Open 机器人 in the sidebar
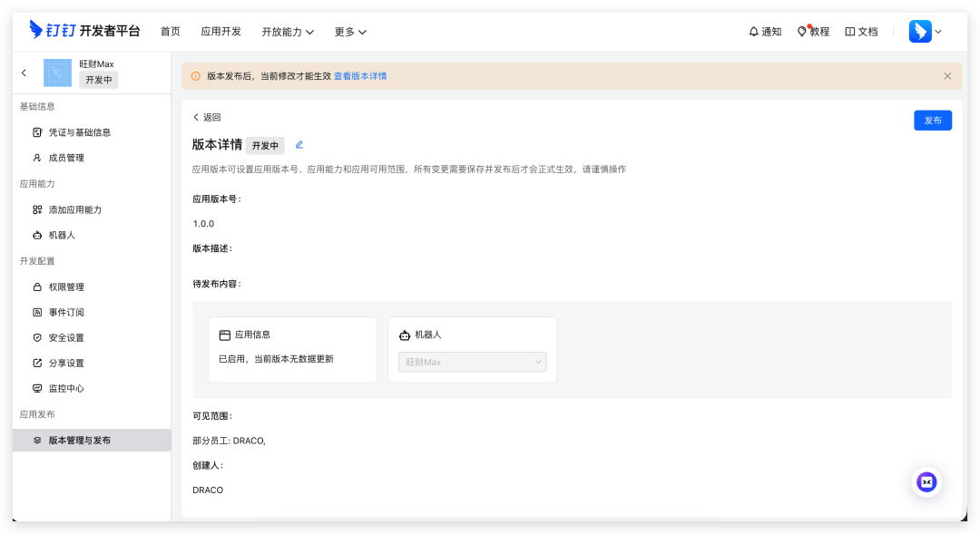The height and width of the screenshot is (534, 980). pyautogui.click(x=62, y=235)
